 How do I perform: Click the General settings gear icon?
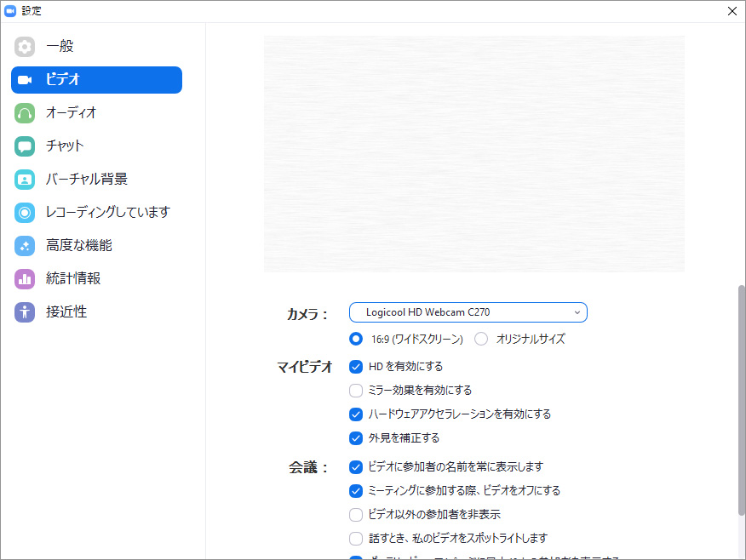tap(25, 47)
